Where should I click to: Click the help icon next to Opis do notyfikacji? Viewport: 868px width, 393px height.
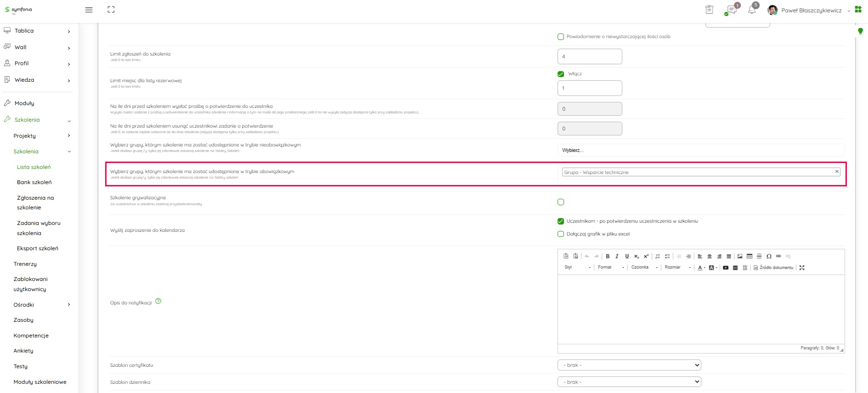[x=158, y=301]
